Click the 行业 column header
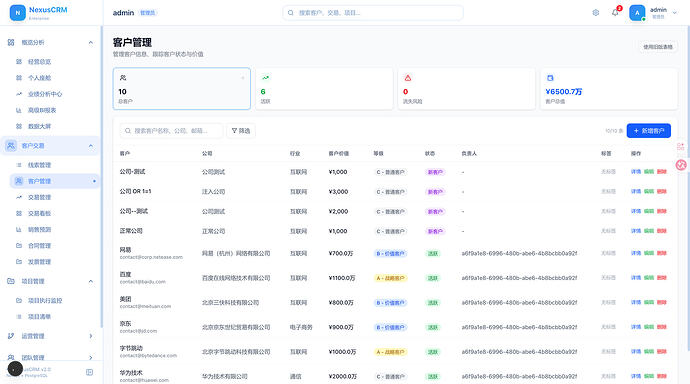The image size is (690, 384). coord(295,154)
